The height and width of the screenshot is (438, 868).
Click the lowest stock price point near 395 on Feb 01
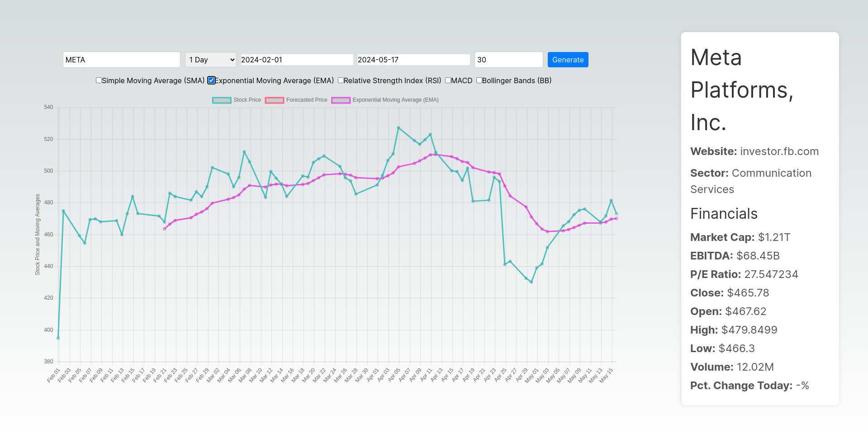58,338
